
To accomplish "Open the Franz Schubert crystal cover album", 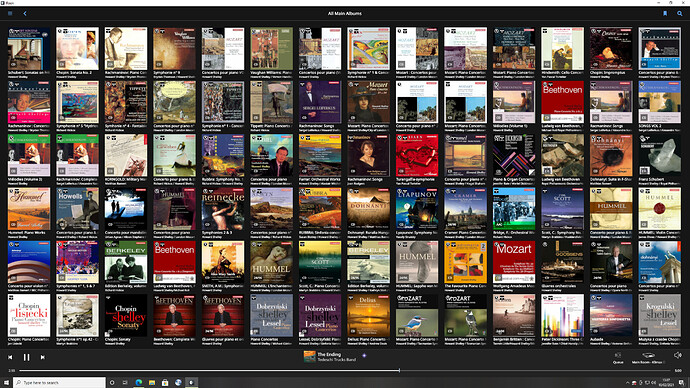I will [660, 155].
